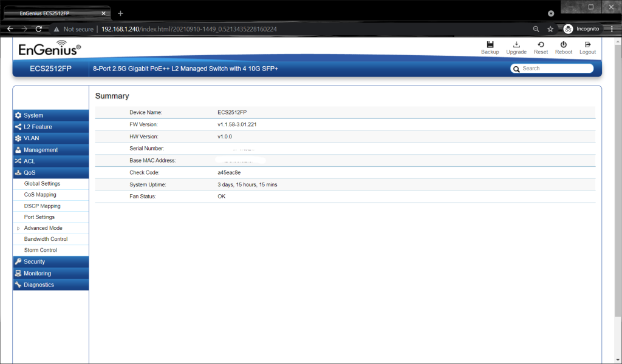Click Fan Status value OK

tap(221, 197)
